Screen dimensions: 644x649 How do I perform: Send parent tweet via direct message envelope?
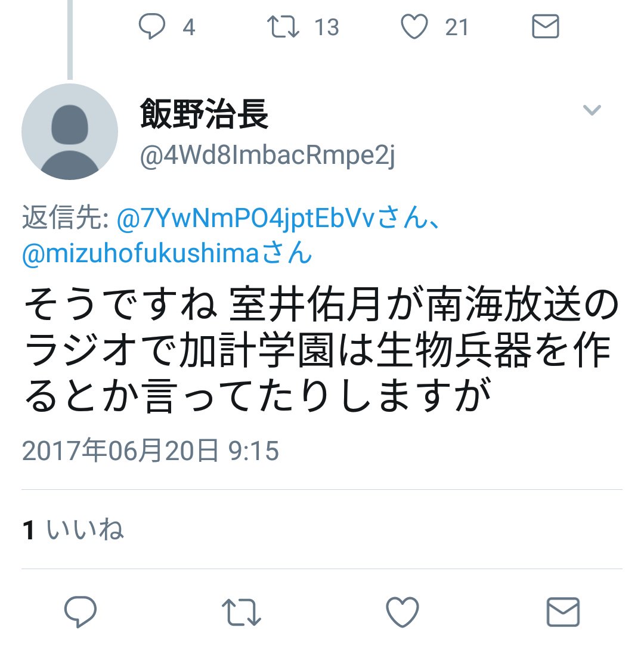[x=545, y=26]
